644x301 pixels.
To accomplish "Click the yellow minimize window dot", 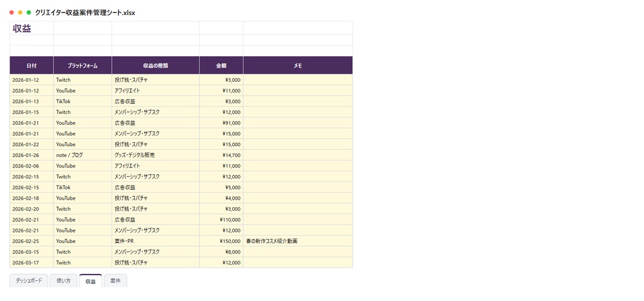I will pos(20,13).
